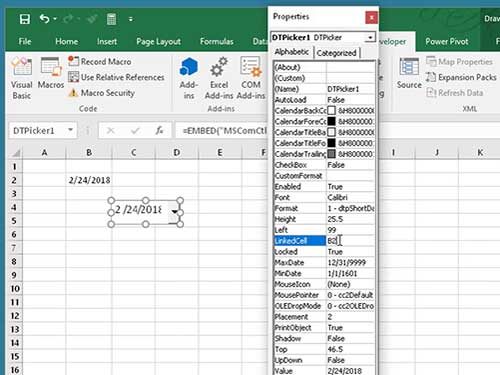
Task: Open Excel Add-ins dialog
Action: click(219, 78)
